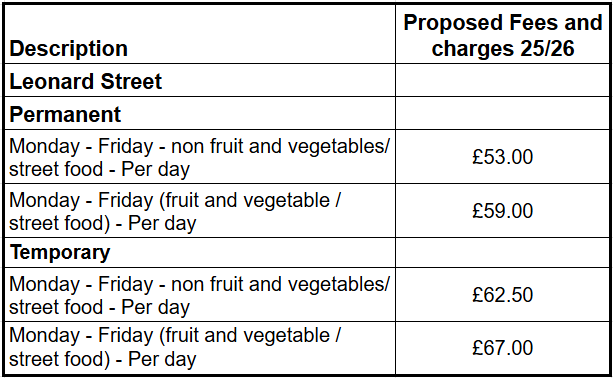
Task: Select Permanent fruit and vegetable description cell
Action: [200, 211]
